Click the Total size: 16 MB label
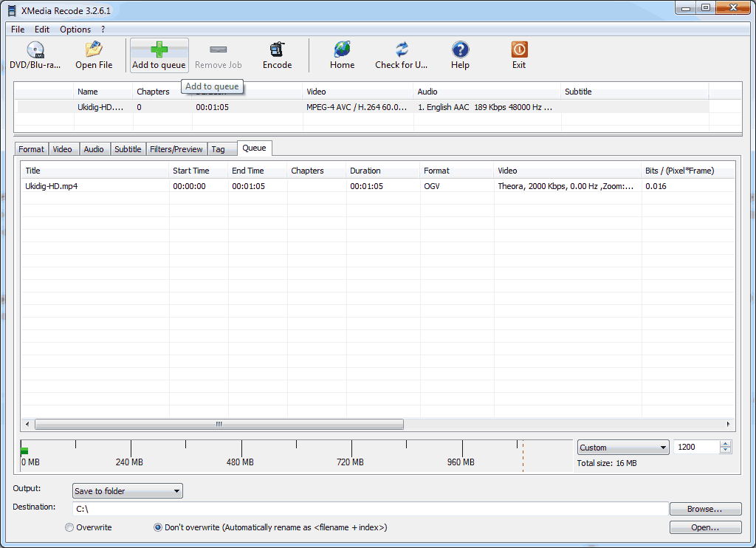Viewport: 756px width, 548px height. tap(607, 463)
